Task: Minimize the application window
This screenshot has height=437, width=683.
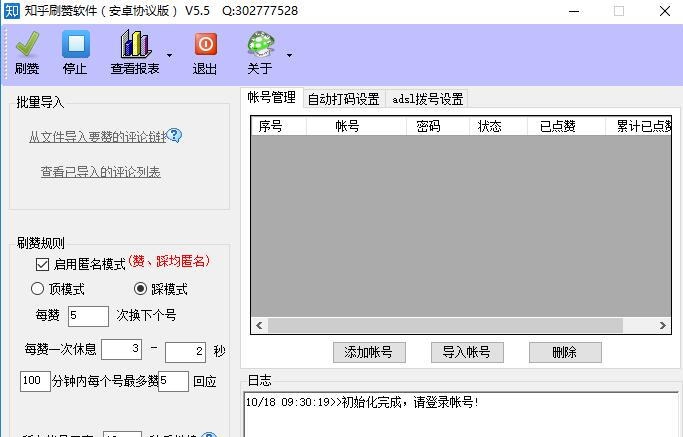Action: 574,11
